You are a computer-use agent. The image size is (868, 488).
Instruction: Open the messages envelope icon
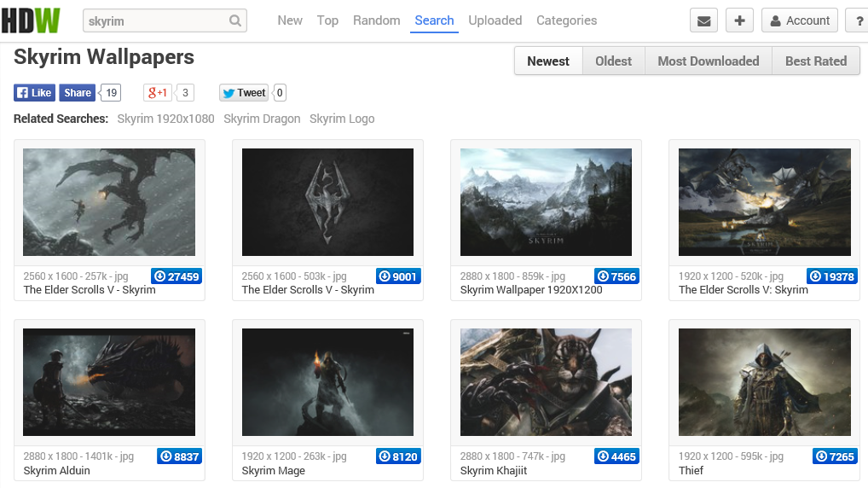click(x=703, y=21)
